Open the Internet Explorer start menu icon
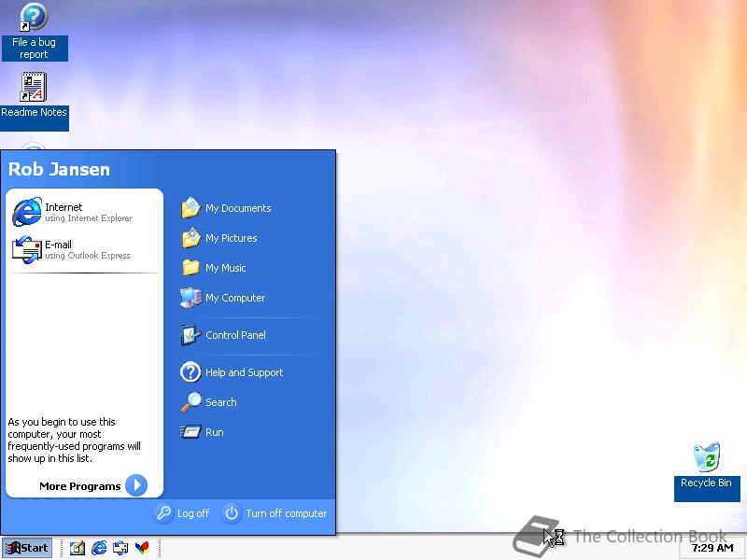Screen dimensions: 747x560 pos(27,212)
